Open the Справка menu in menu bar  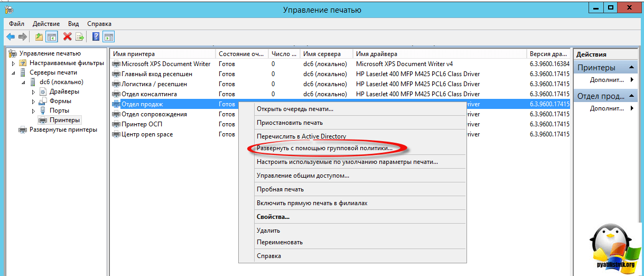[x=99, y=24]
